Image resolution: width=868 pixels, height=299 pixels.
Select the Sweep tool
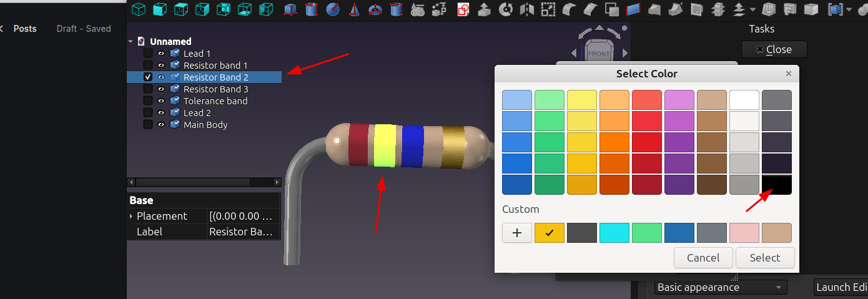click(675, 9)
